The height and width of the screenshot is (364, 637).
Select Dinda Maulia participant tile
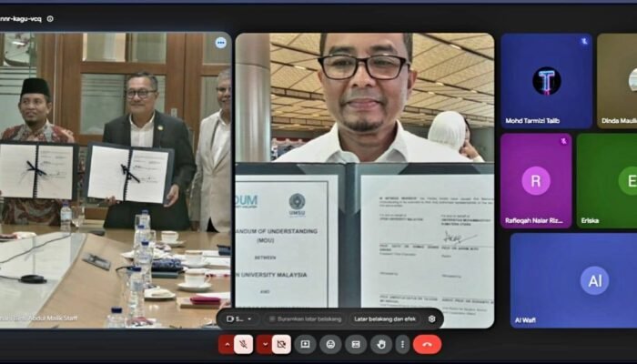click(x=617, y=81)
